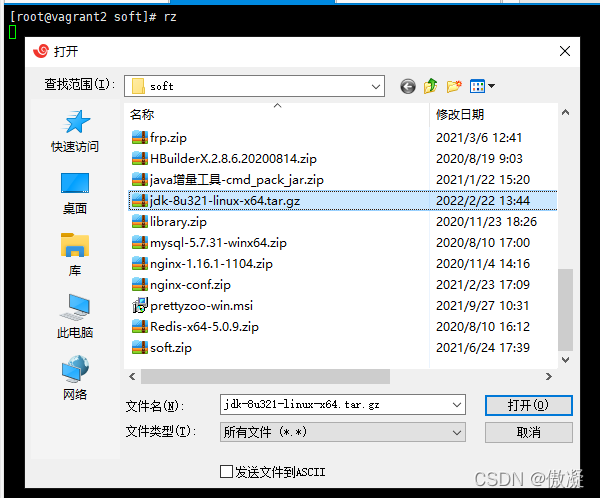Select prettyzoo-win.msi installer icon
Image resolution: width=600 pixels, height=498 pixels.
(140, 305)
